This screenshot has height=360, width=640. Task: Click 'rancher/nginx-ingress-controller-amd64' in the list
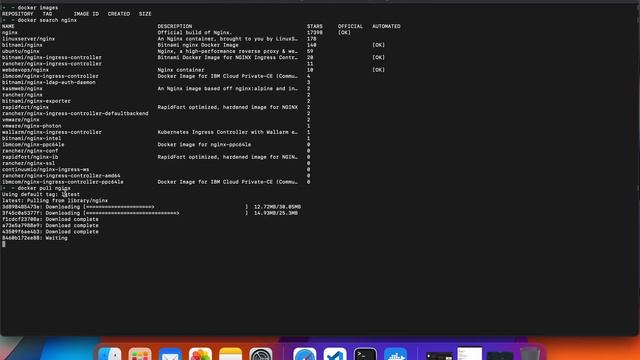[61, 176]
